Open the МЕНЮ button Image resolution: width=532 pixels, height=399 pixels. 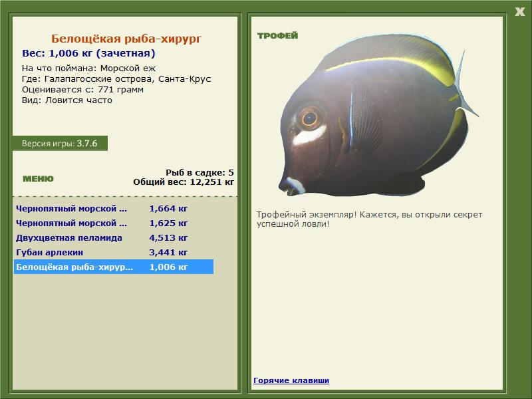38,179
